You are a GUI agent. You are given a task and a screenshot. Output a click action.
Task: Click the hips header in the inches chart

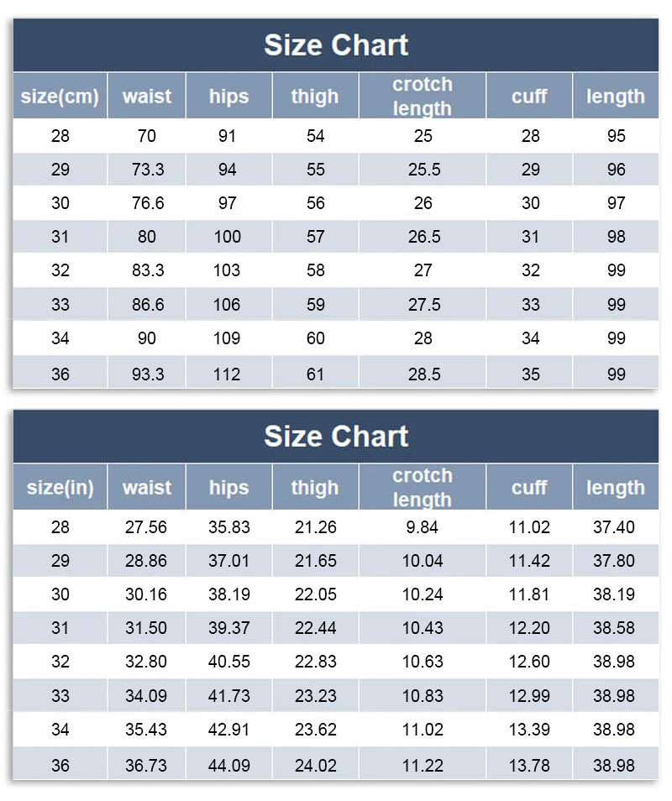[228, 488]
